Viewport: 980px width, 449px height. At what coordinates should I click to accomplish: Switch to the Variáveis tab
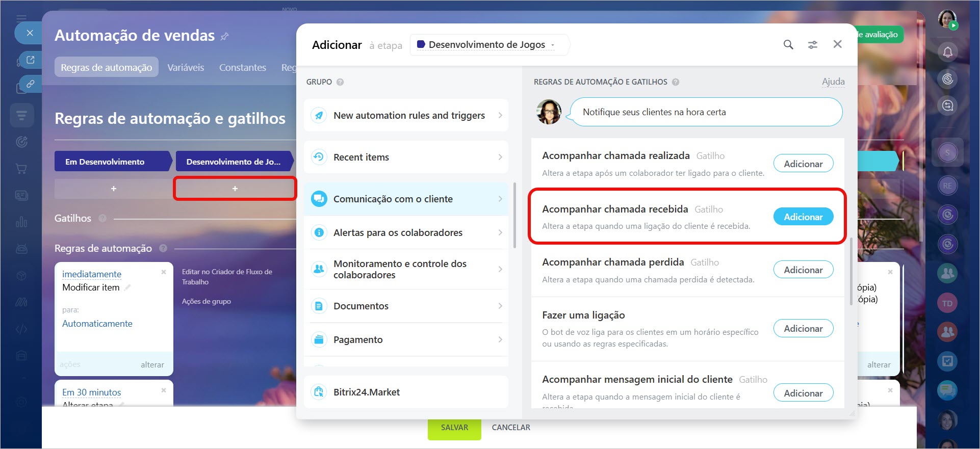coord(186,67)
